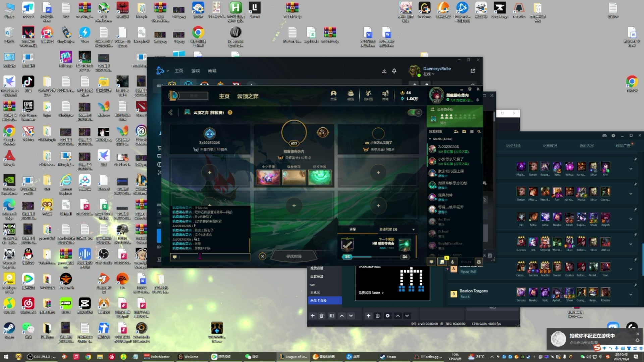Screen dimensions: 644x362
Task: Click the pop-out icon beside DaenerysRoSe
Action: pos(473,71)
